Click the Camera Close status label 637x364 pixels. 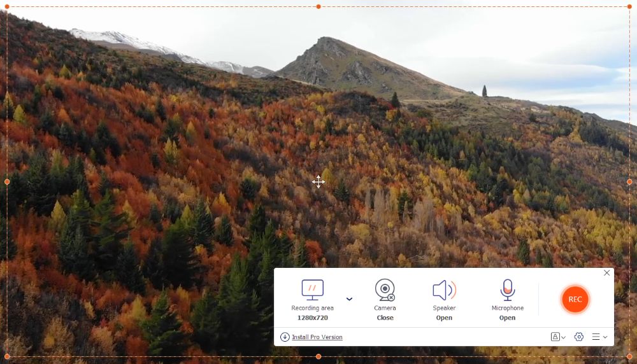(385, 318)
